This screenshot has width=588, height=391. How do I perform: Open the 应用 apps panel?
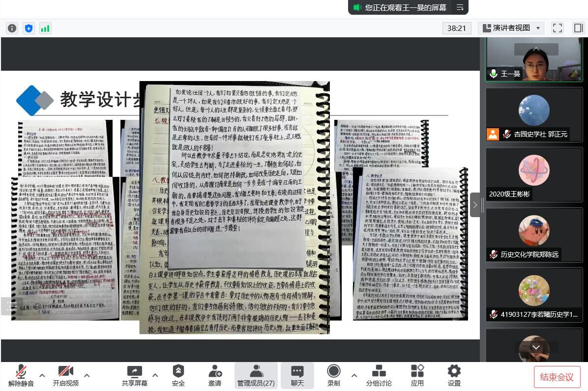coord(417,376)
